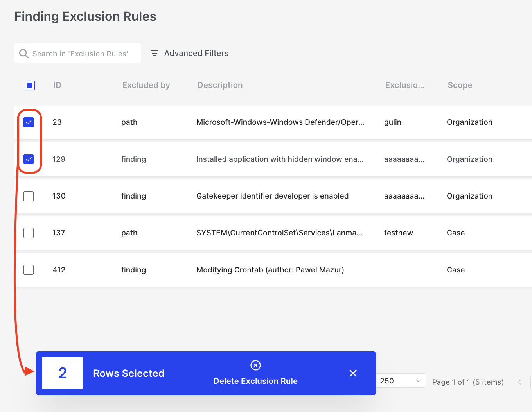Sort by the Description column header
532x412 pixels.
pyautogui.click(x=220, y=85)
